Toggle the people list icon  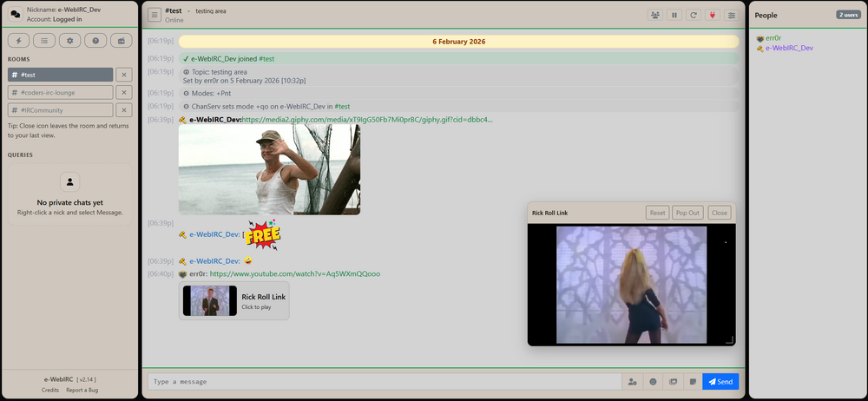click(x=655, y=15)
